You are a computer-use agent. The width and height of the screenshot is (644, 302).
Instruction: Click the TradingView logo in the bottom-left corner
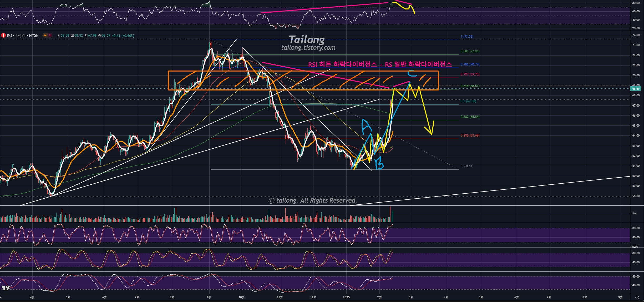pos(5,288)
